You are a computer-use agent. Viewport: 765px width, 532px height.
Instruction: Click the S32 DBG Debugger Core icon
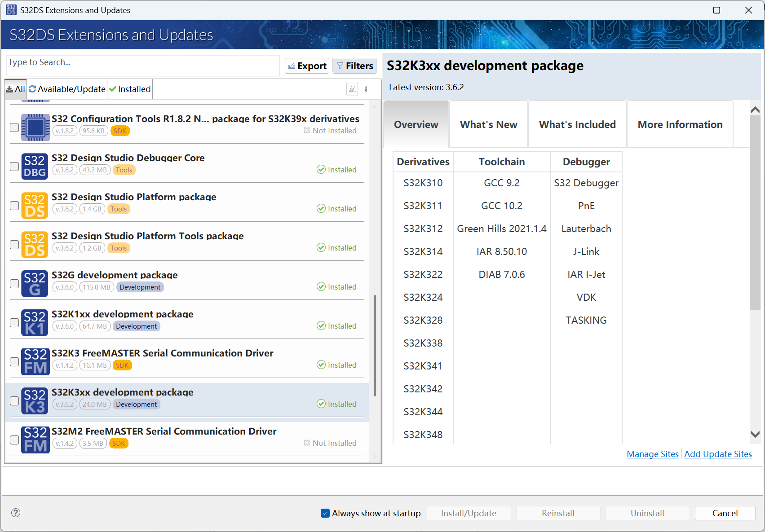coord(35,166)
